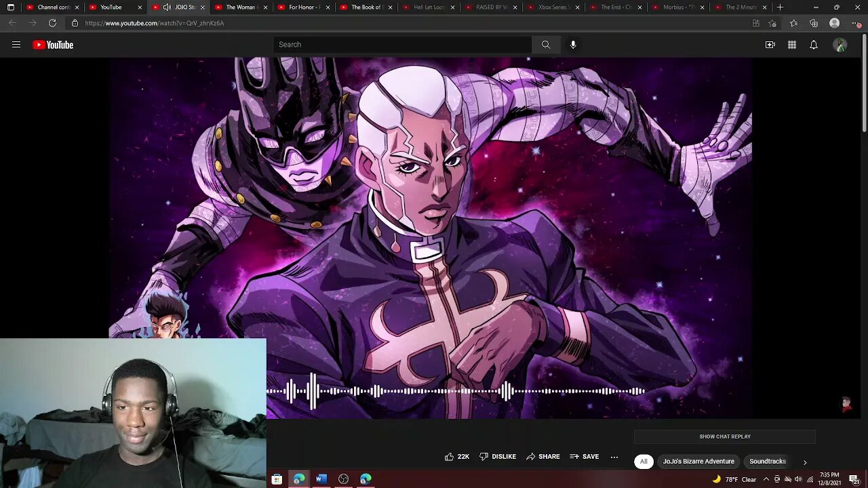Image resolution: width=868 pixels, height=488 pixels.
Task: Open the clock showing 7:35 PM
Action: (829, 479)
